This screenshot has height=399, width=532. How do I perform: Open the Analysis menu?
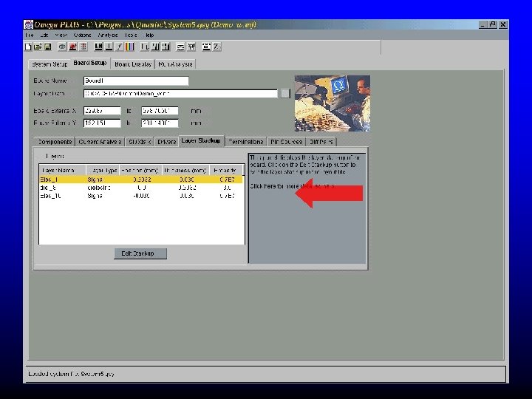(x=108, y=35)
